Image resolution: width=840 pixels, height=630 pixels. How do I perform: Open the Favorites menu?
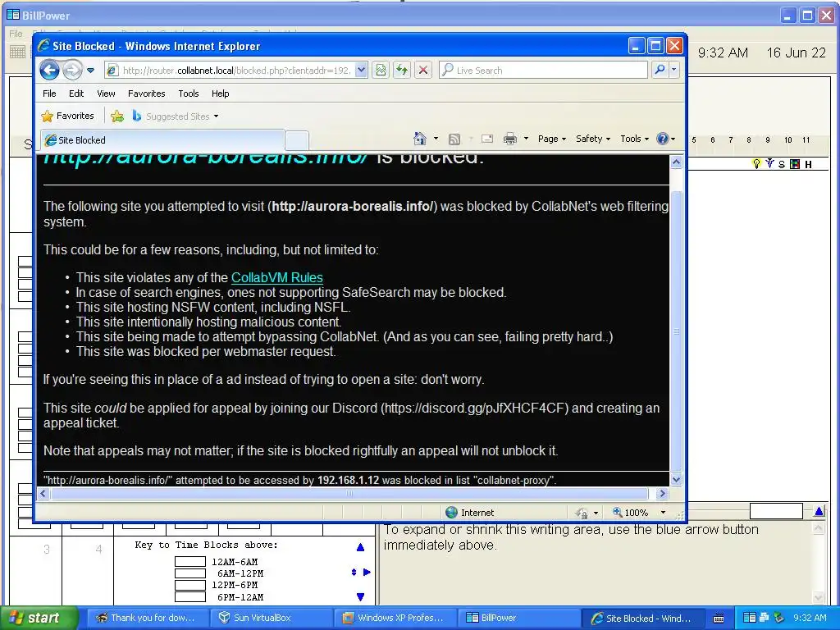146,94
